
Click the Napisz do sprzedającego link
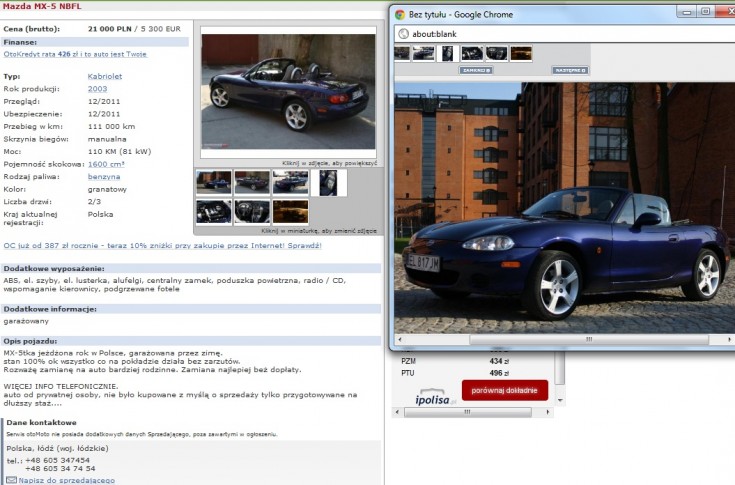click(x=66, y=480)
